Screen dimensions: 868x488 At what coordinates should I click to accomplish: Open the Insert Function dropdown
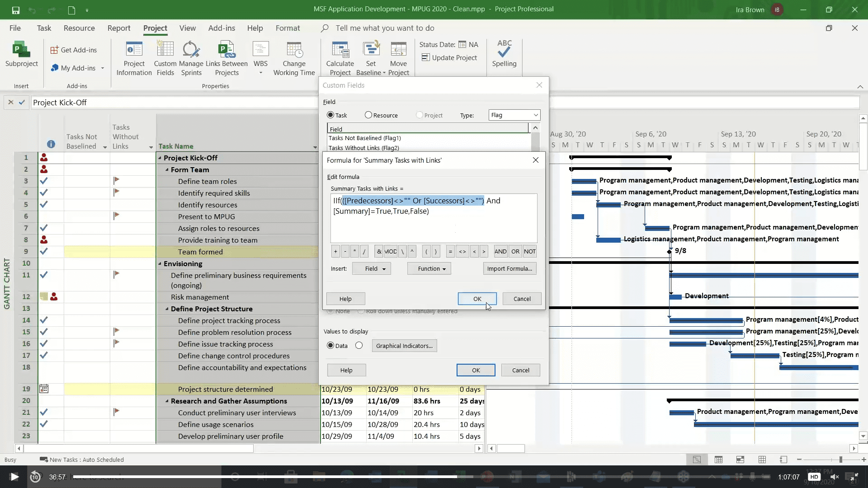click(x=429, y=268)
